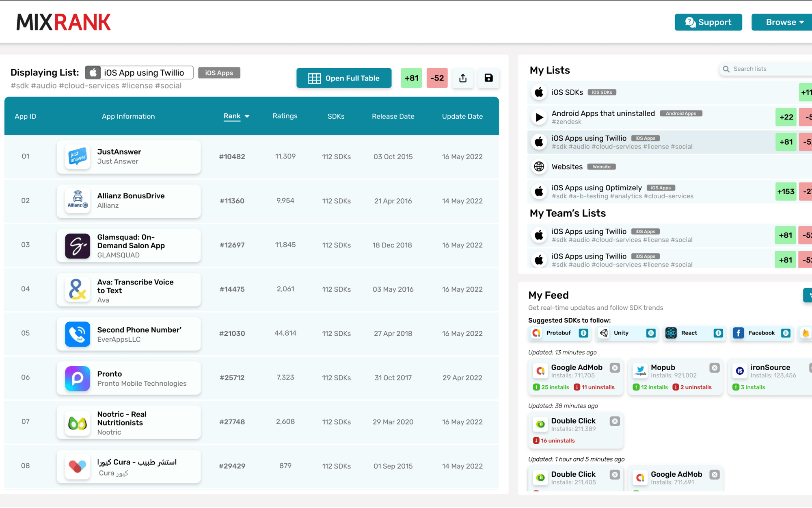Click the JustAnswer app icon in the table

point(77,157)
